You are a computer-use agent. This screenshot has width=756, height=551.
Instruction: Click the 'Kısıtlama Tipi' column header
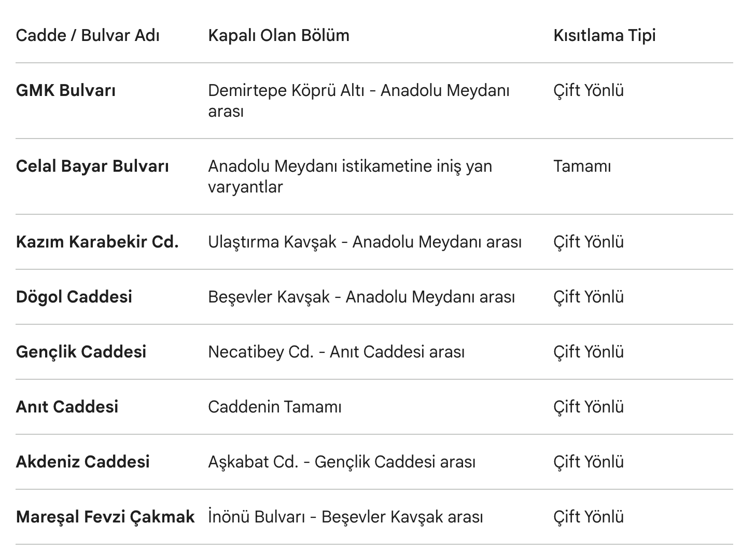pos(604,35)
